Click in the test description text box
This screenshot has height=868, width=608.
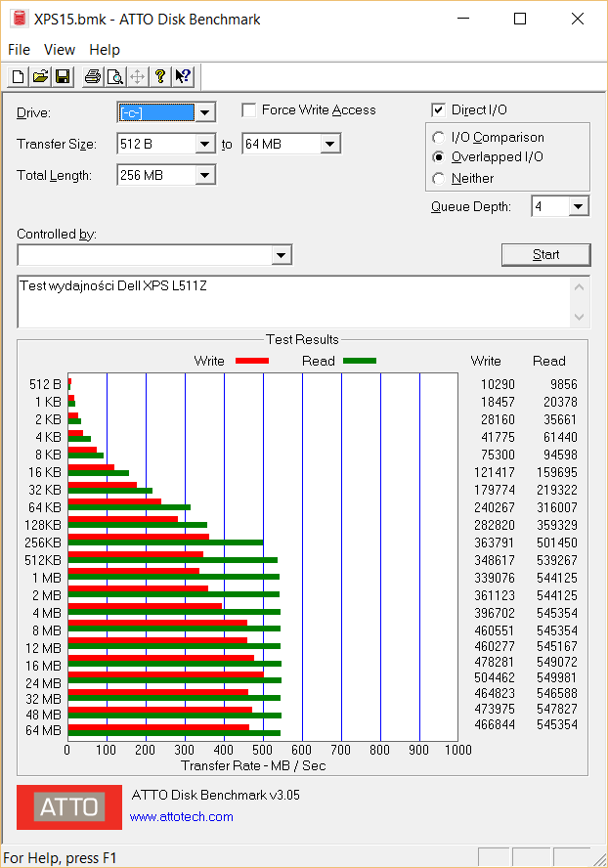293,302
